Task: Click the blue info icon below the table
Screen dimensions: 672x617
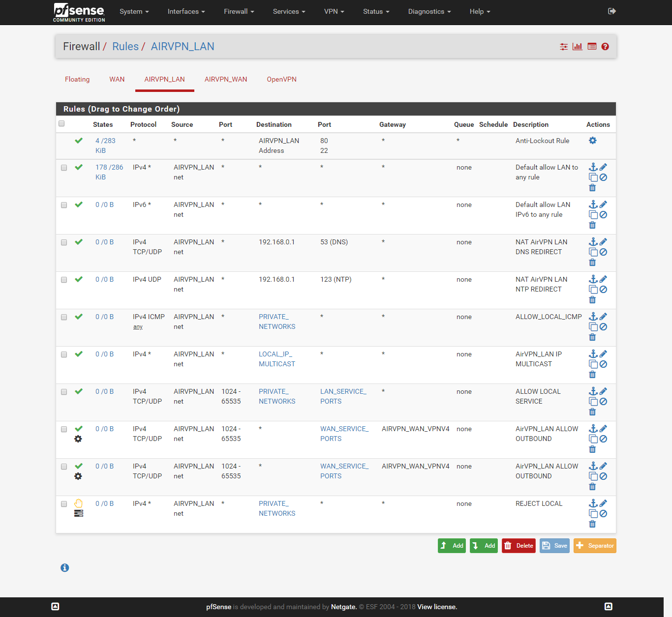Action: (x=64, y=568)
